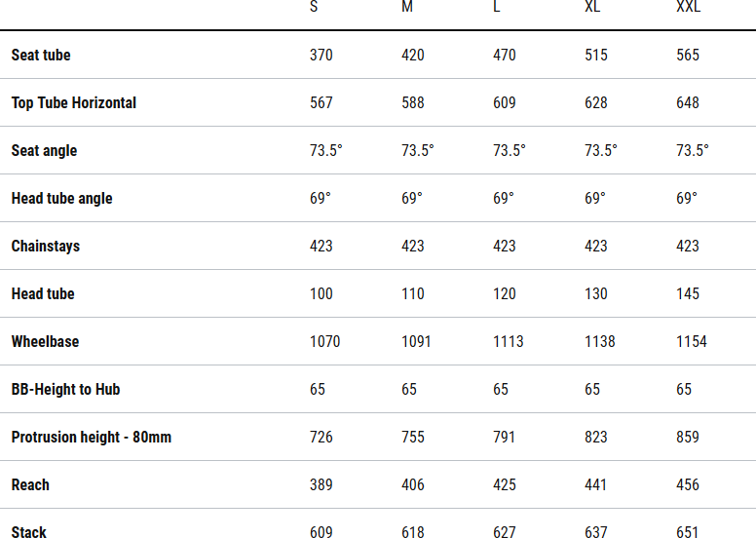
Task: Click the M size column header
Action: point(407,7)
